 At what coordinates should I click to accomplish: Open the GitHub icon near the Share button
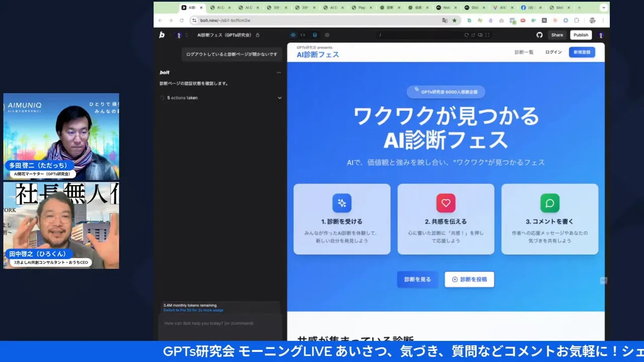coord(539,35)
